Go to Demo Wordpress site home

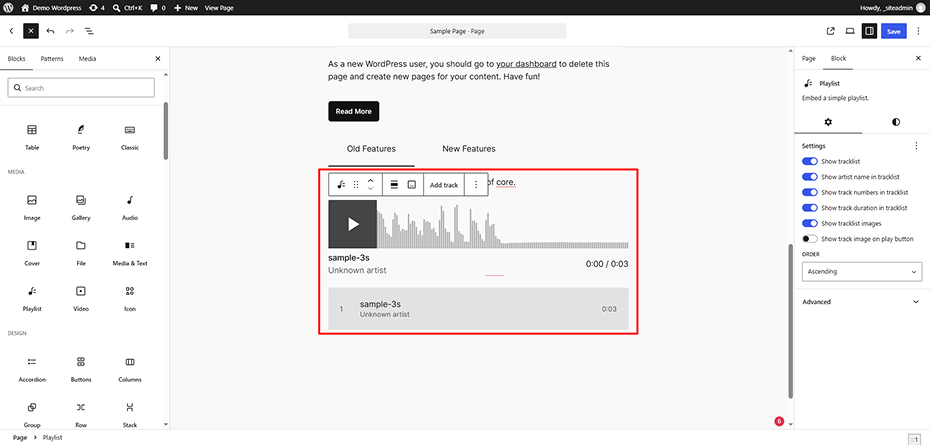[51, 8]
